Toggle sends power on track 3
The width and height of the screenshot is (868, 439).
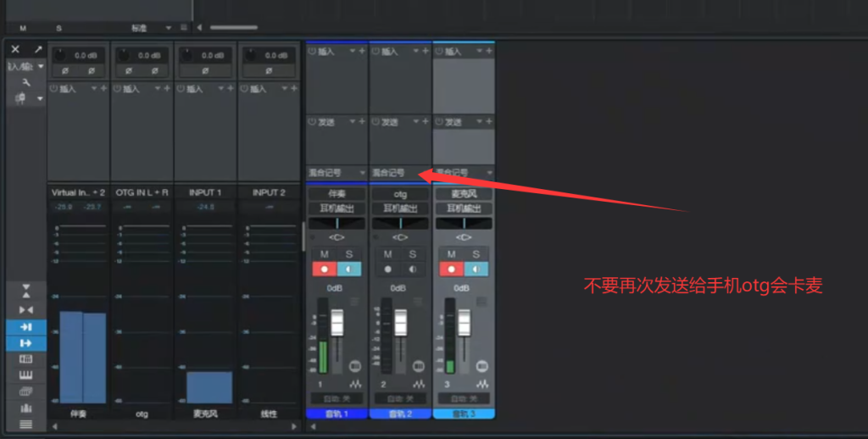439,122
